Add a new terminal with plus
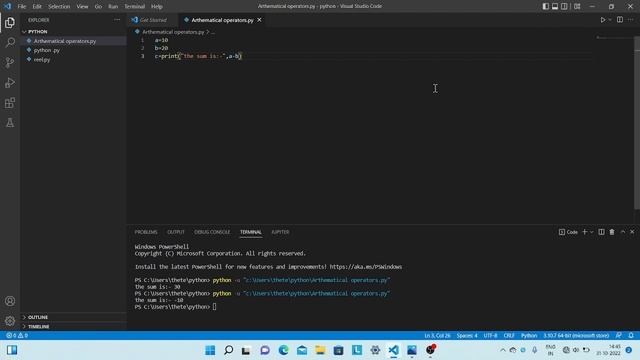The width and height of the screenshot is (640, 360). (x=584, y=232)
